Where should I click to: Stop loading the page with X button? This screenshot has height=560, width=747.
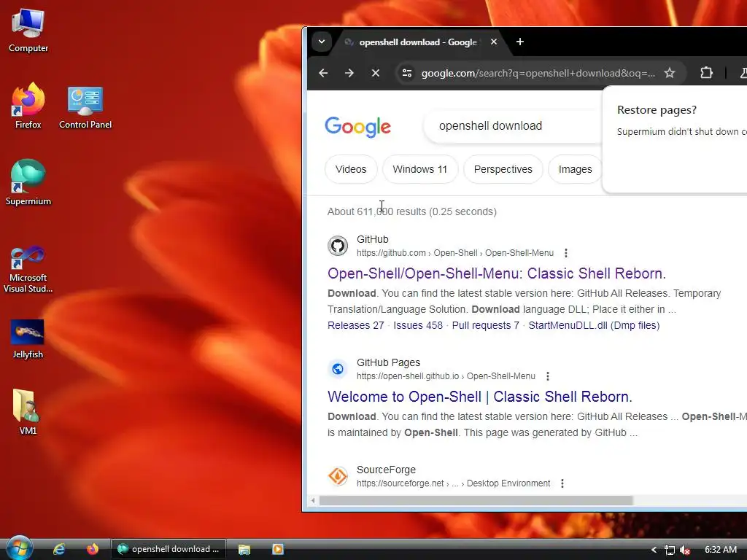[x=376, y=73]
